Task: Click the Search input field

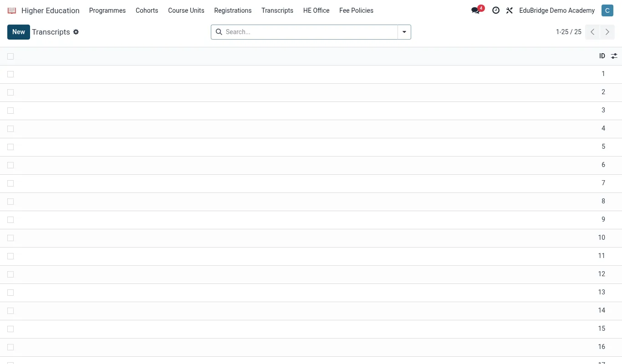Action: (x=310, y=32)
